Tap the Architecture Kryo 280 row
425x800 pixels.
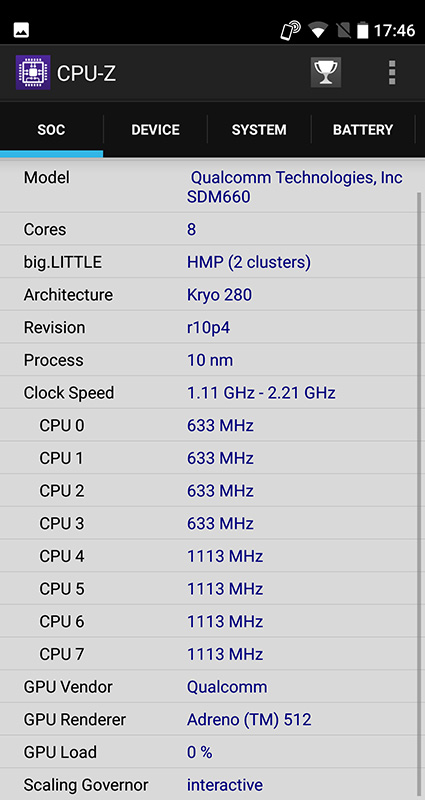(x=208, y=294)
